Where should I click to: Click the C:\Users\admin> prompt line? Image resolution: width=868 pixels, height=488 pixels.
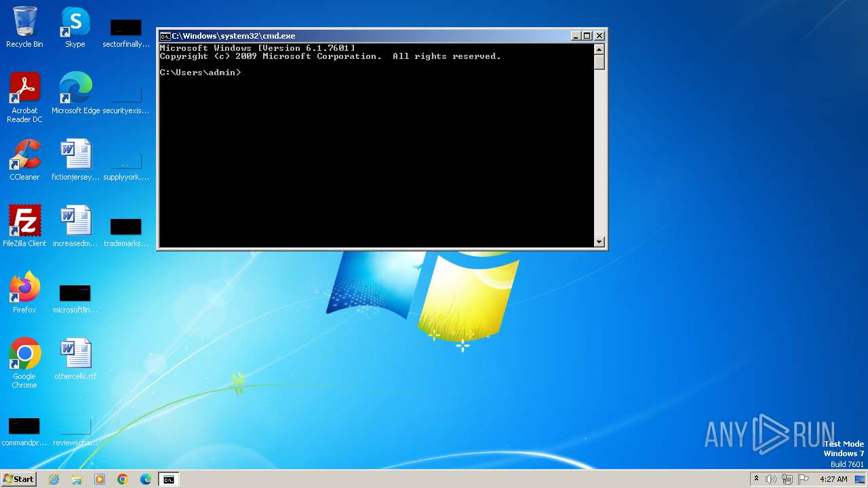[x=200, y=73]
